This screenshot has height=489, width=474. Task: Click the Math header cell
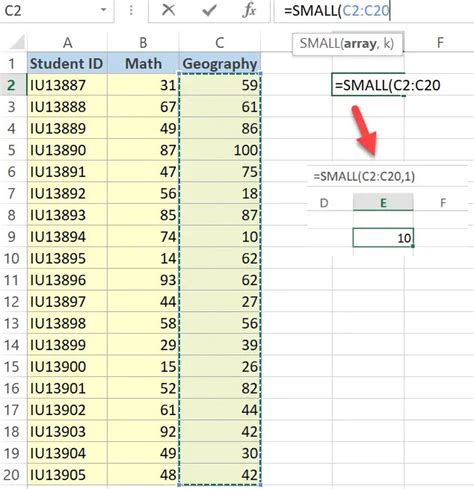tap(143, 63)
